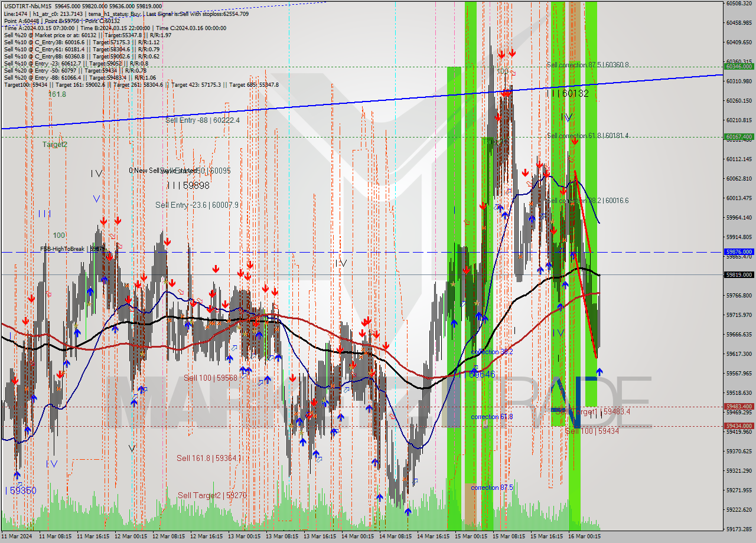
Task: Click the '59646' wave price label
Action: point(482,374)
